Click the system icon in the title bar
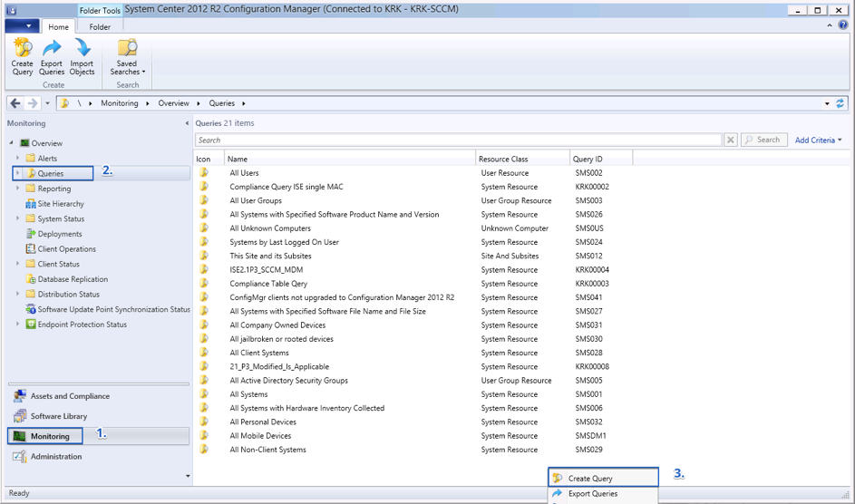This screenshot has width=855, height=504. point(12,10)
